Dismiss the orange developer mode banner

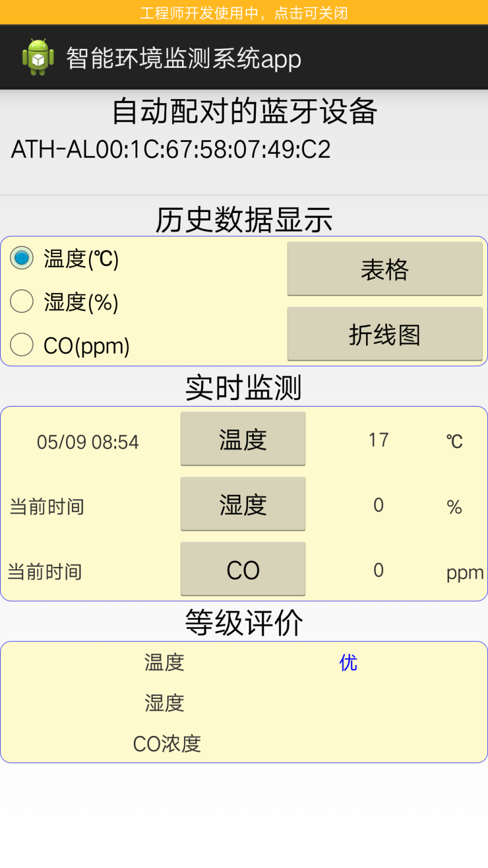[x=244, y=12]
